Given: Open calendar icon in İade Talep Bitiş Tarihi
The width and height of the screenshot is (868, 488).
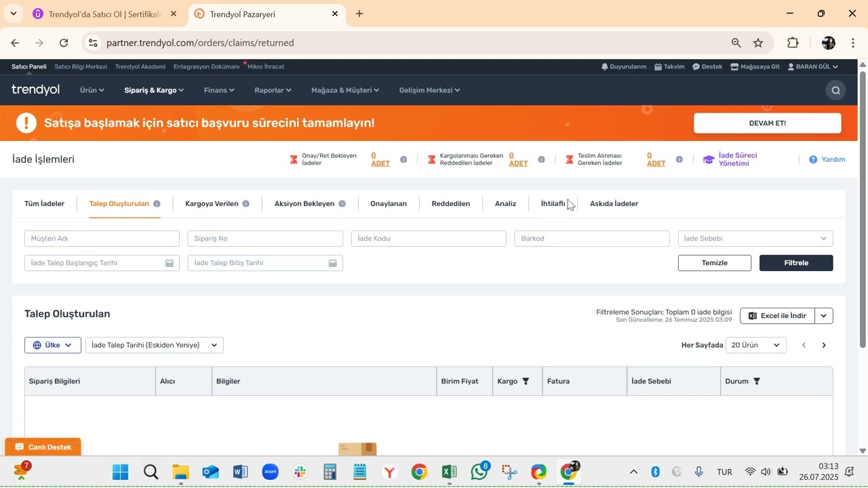Looking at the screenshot, I should (x=333, y=263).
